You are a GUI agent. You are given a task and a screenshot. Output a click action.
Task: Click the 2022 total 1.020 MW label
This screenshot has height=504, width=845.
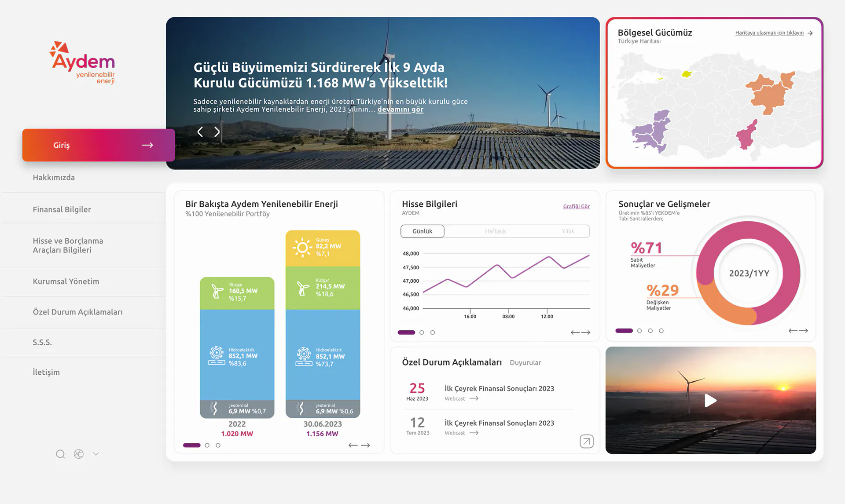tap(237, 434)
